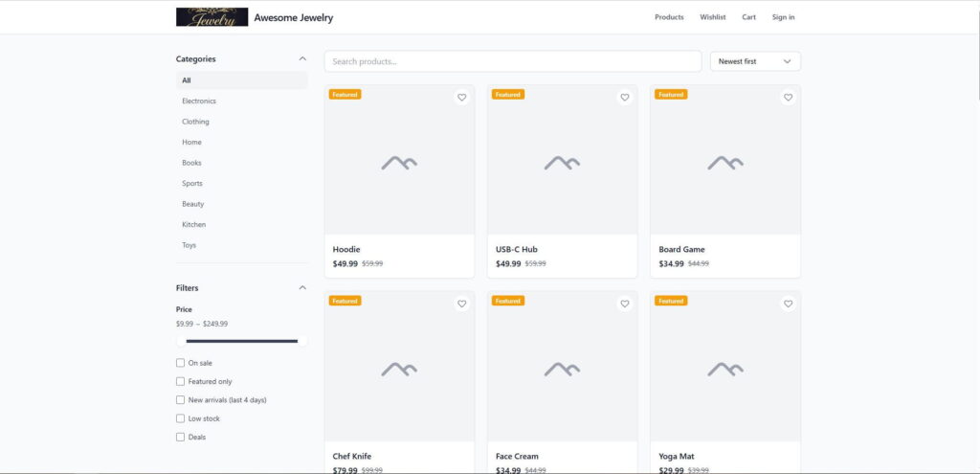980x474 pixels.
Task: Open the Hoodie product image
Action: tap(399, 160)
